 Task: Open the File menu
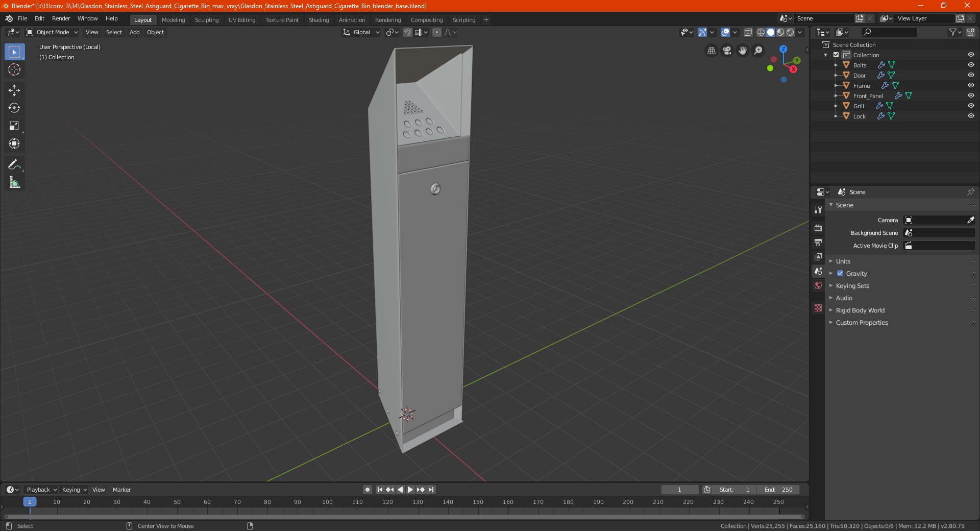point(22,18)
